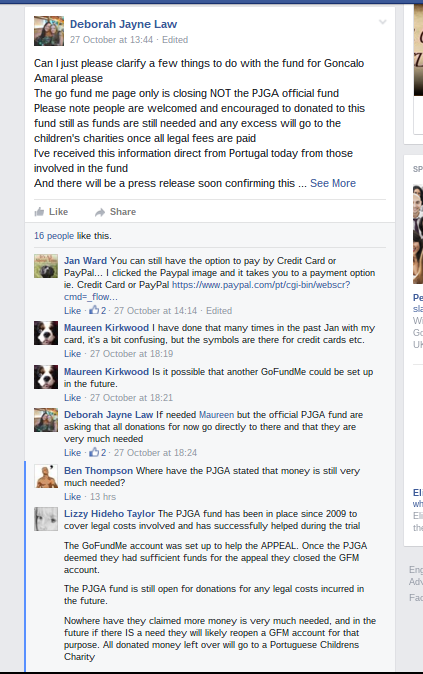The image size is (423, 674).
Task: Click thumbs-up count on Deborah's 18:24 comment
Action: pyautogui.click(x=98, y=452)
